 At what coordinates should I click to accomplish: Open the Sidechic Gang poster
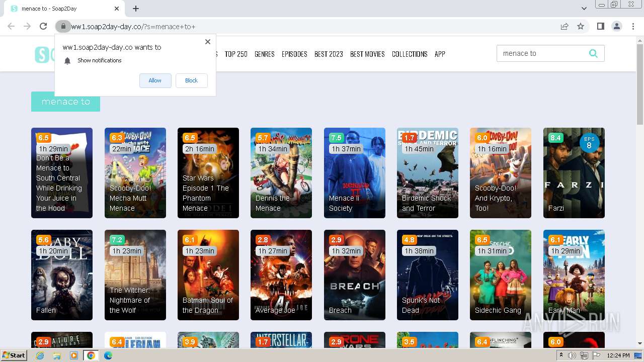click(x=501, y=275)
